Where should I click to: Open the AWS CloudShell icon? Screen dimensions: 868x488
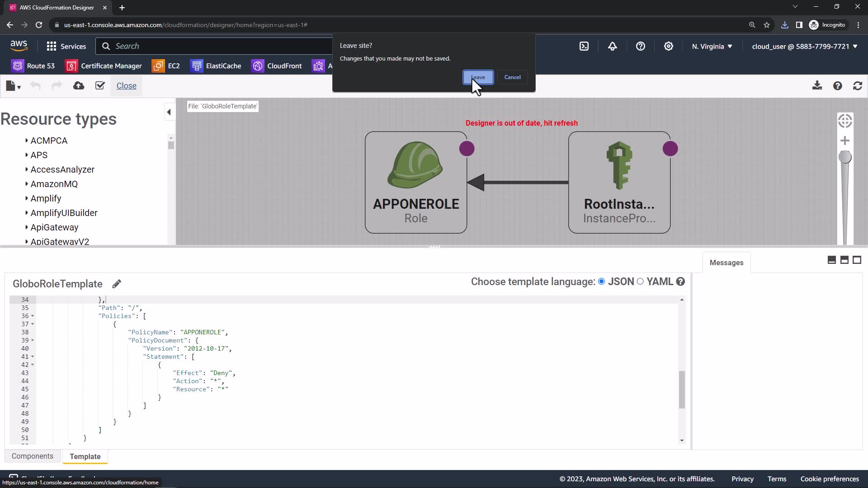584,46
